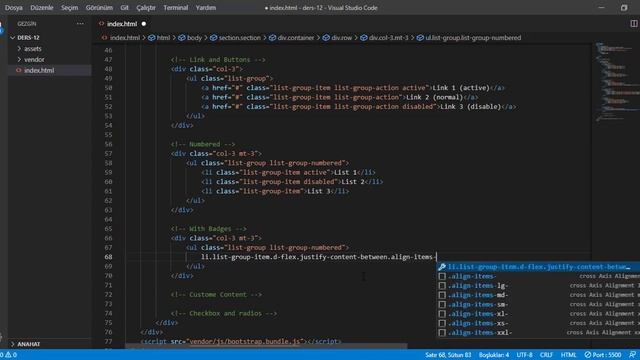Click the div.container breadcrumb
The width and height of the screenshot is (640, 360).
click(292, 38)
